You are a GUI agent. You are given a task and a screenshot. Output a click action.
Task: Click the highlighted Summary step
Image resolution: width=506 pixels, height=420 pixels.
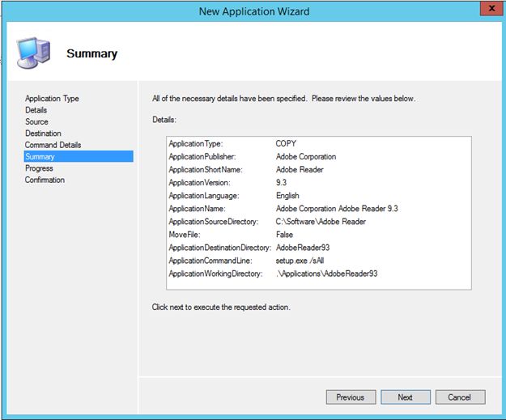40,156
